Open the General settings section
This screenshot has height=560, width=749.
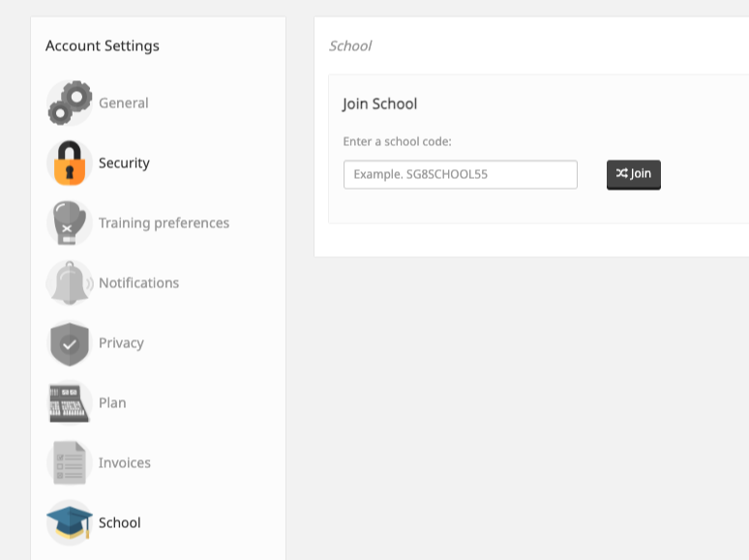pos(123,103)
